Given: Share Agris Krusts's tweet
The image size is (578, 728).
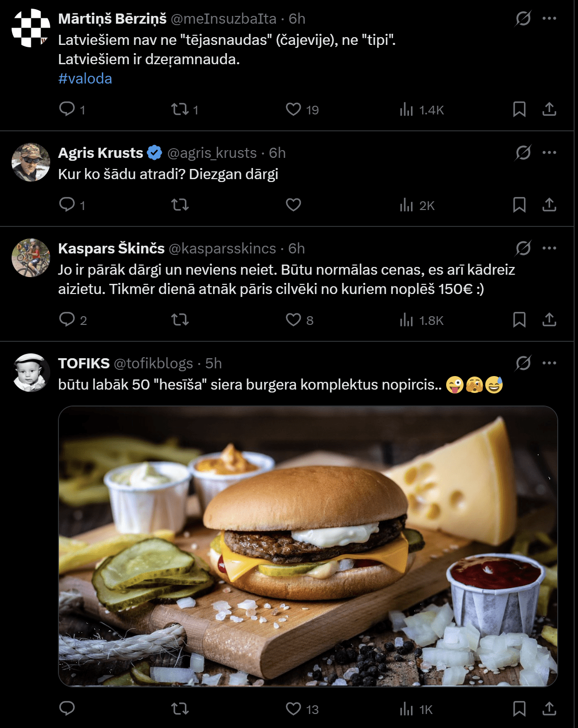Looking at the screenshot, I should pos(549,205).
